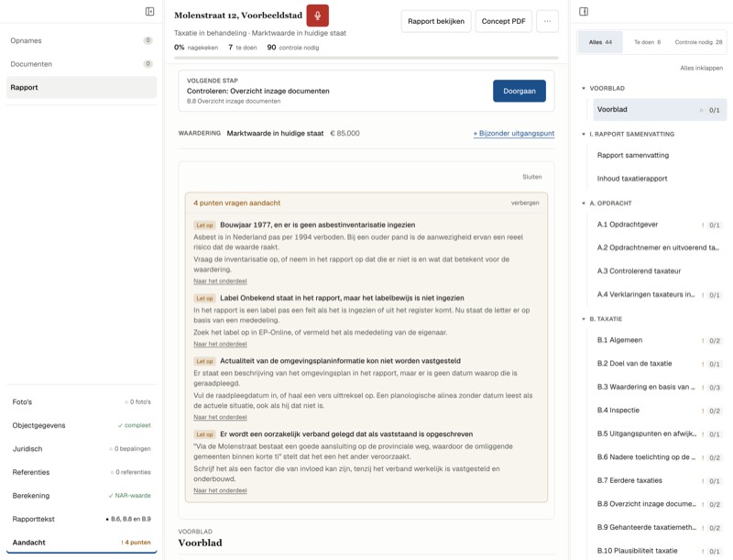
Task: Go to B.10 Plausibiliteit taxatie
Action: pos(658,551)
